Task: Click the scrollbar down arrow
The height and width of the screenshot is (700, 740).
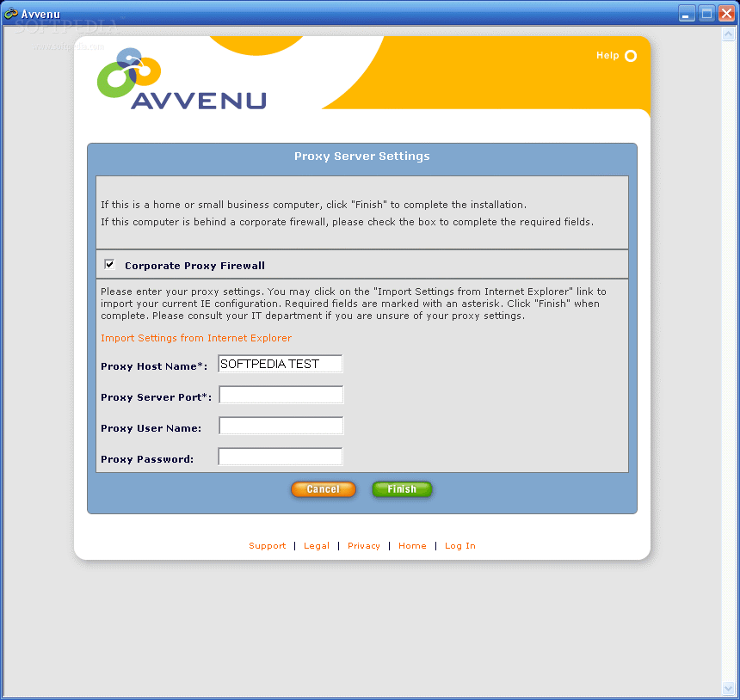Action: point(728,688)
